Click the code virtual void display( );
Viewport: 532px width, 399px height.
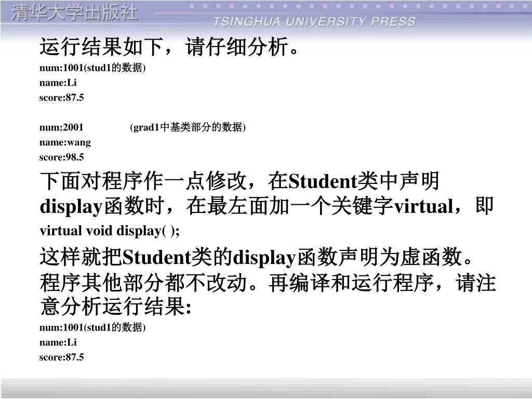click(110, 231)
